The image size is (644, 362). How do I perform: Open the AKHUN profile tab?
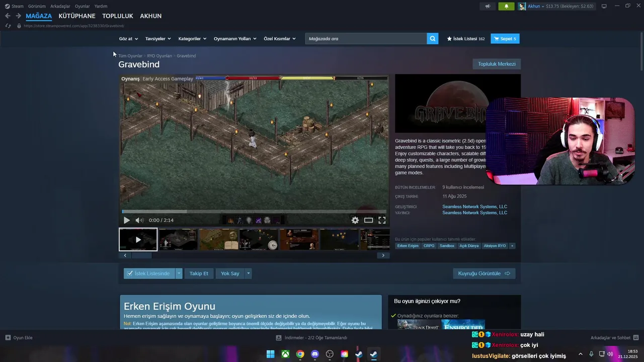point(150,16)
